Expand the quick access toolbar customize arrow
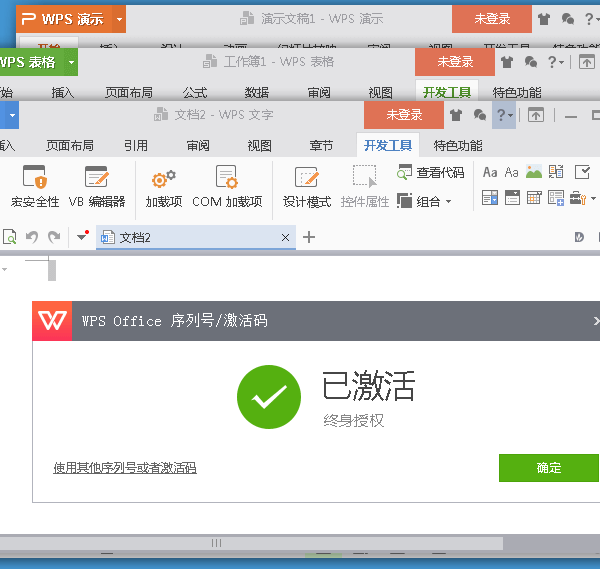This screenshot has height=569, width=600. tap(82, 238)
